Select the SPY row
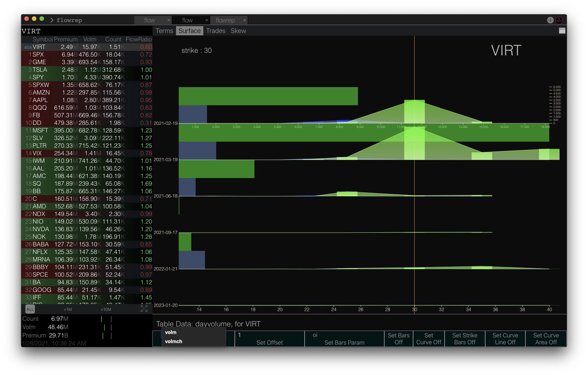The height and width of the screenshot is (375, 588). click(x=87, y=77)
